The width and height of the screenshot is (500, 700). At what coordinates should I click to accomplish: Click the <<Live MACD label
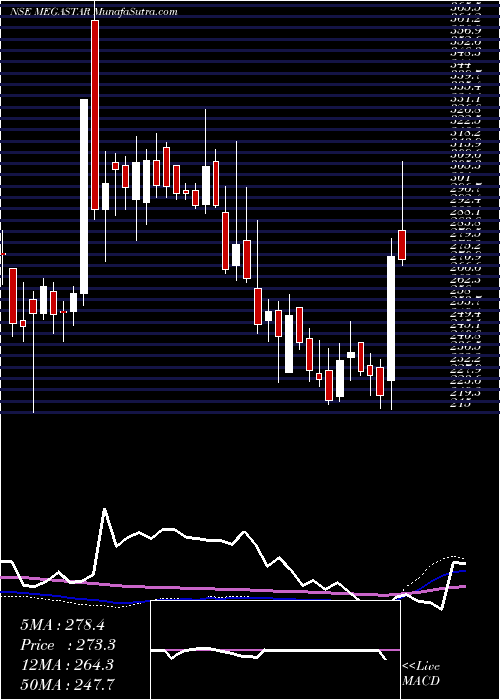[421, 674]
